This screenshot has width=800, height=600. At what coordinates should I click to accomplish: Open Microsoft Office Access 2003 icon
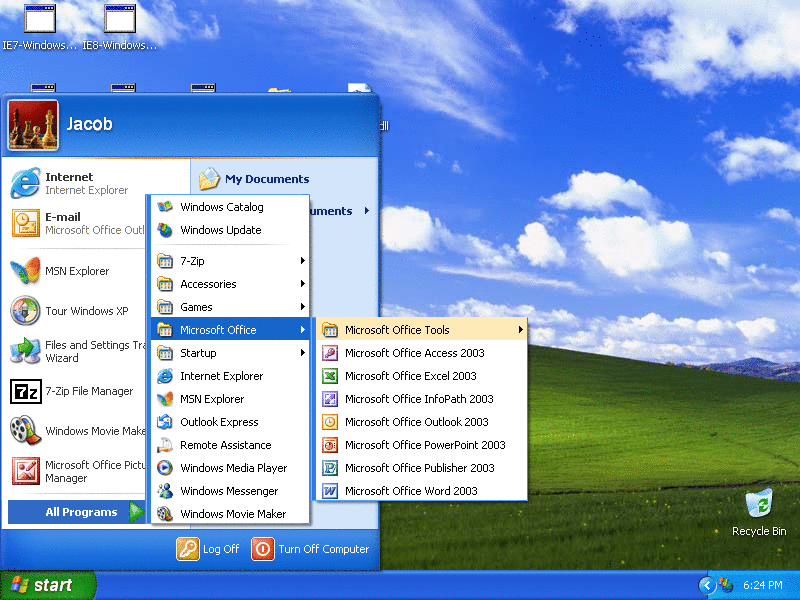click(x=330, y=353)
